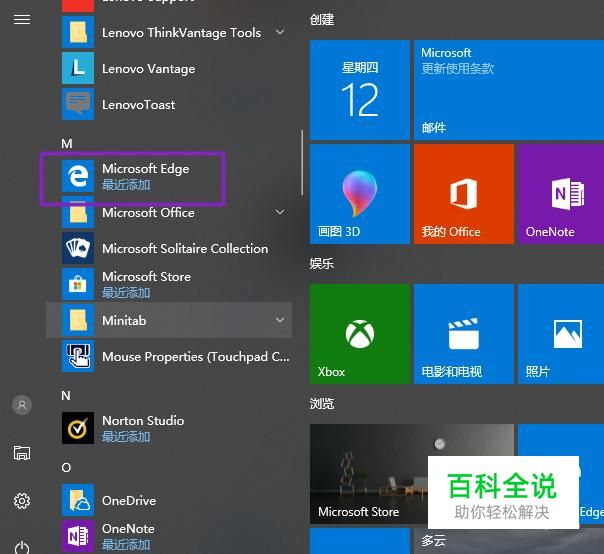Screen dimensions: 604x554
Task: Click the letter N group header
Action: (66, 396)
